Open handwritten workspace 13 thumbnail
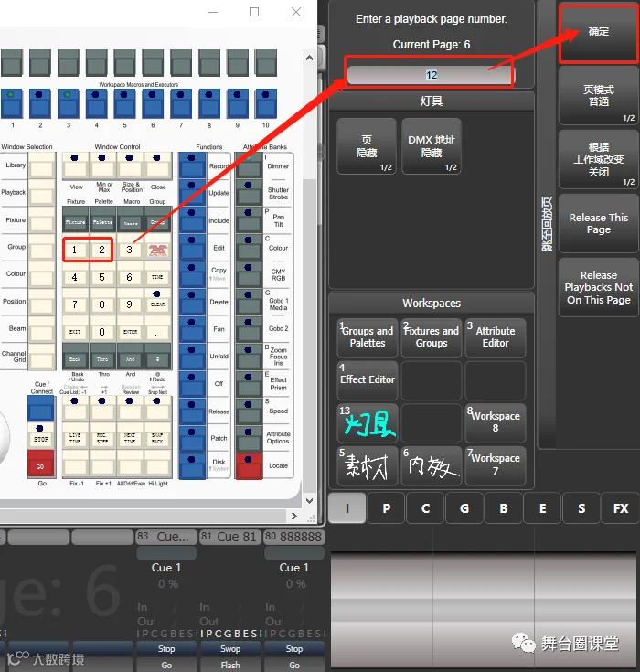The width and height of the screenshot is (640, 672). (368, 422)
